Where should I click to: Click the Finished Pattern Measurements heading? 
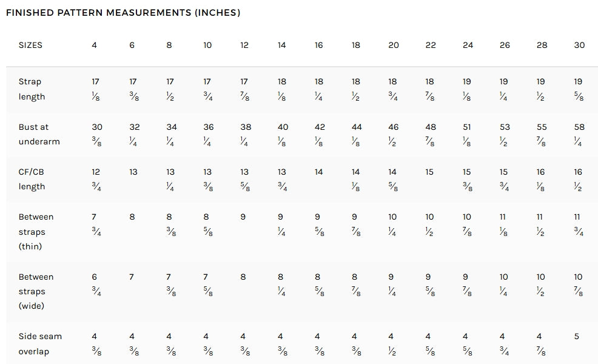click(123, 13)
